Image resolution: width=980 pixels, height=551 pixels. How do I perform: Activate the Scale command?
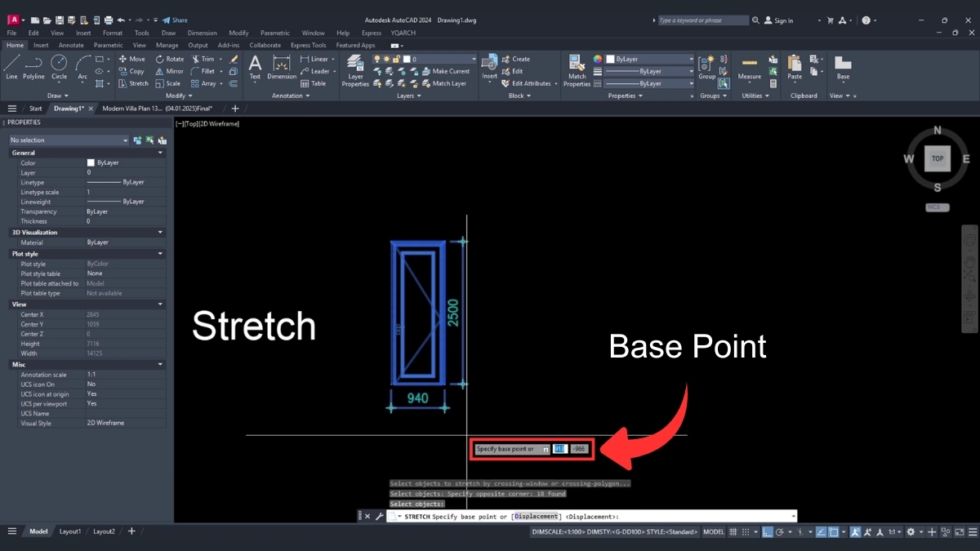click(x=168, y=83)
